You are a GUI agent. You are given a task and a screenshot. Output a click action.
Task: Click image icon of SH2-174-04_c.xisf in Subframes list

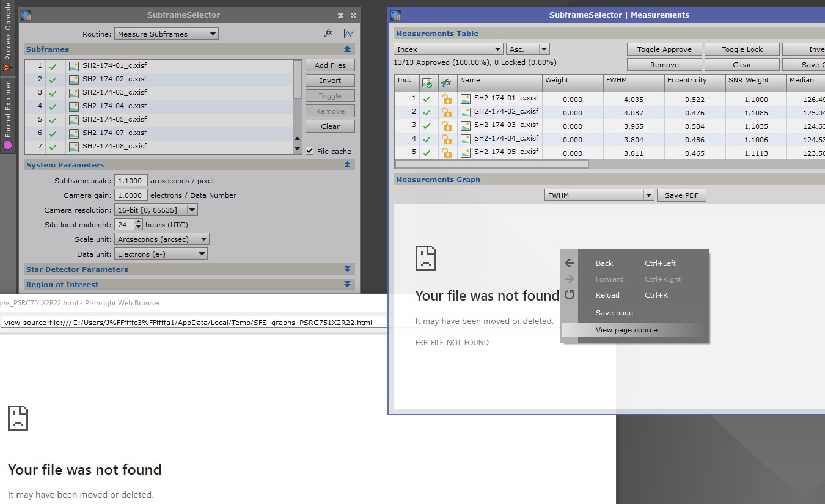coord(74,106)
